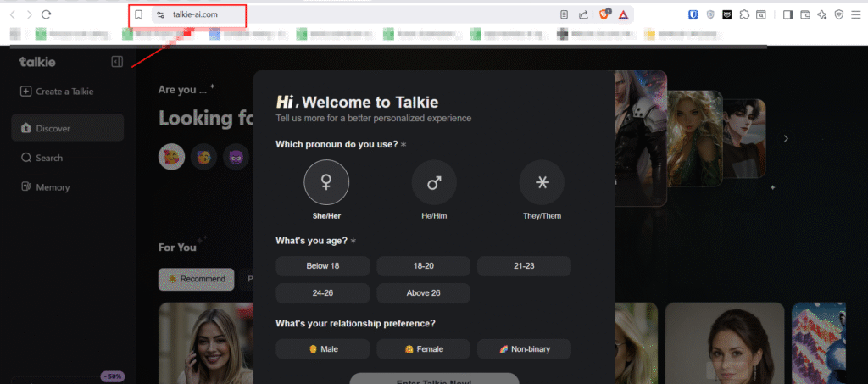Image resolution: width=868 pixels, height=384 pixels.
Task: Choose age range 21-23
Action: (524, 266)
